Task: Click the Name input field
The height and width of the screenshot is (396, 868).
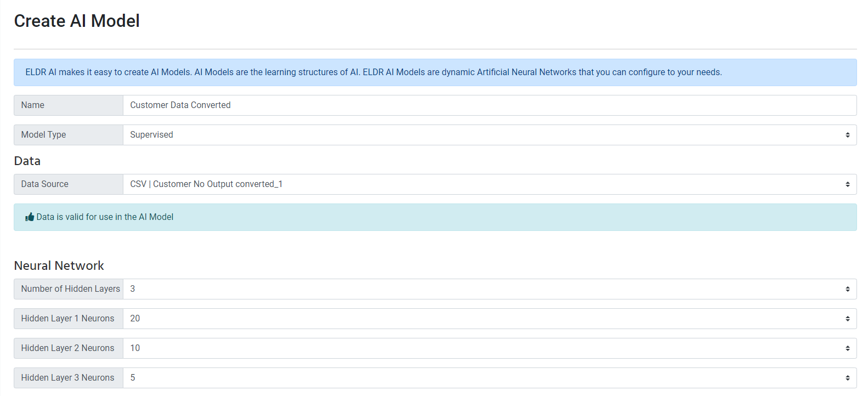Action: coord(489,105)
